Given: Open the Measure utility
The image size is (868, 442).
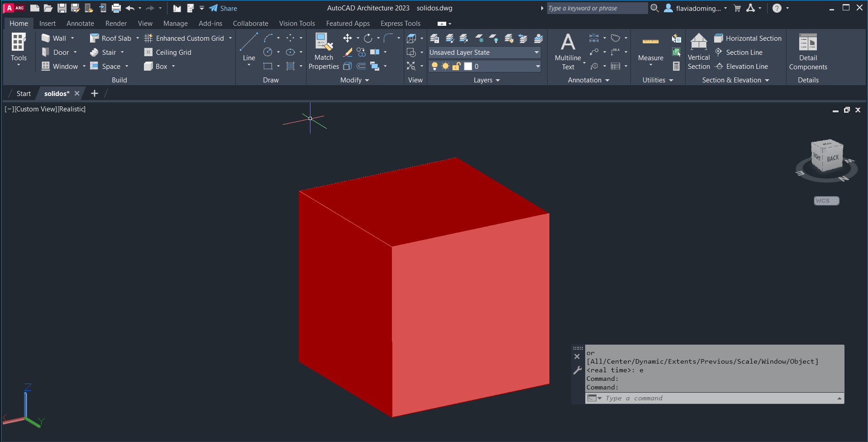Looking at the screenshot, I should (x=651, y=49).
